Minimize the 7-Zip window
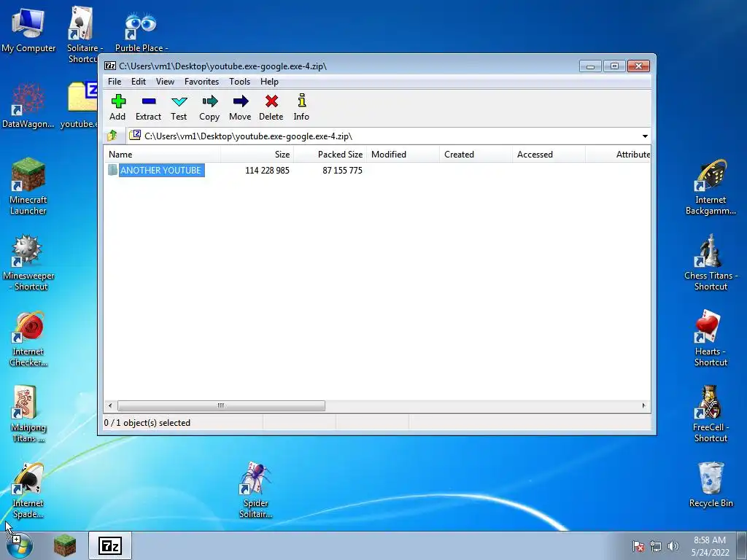Image resolution: width=747 pixels, height=560 pixels. [590, 66]
